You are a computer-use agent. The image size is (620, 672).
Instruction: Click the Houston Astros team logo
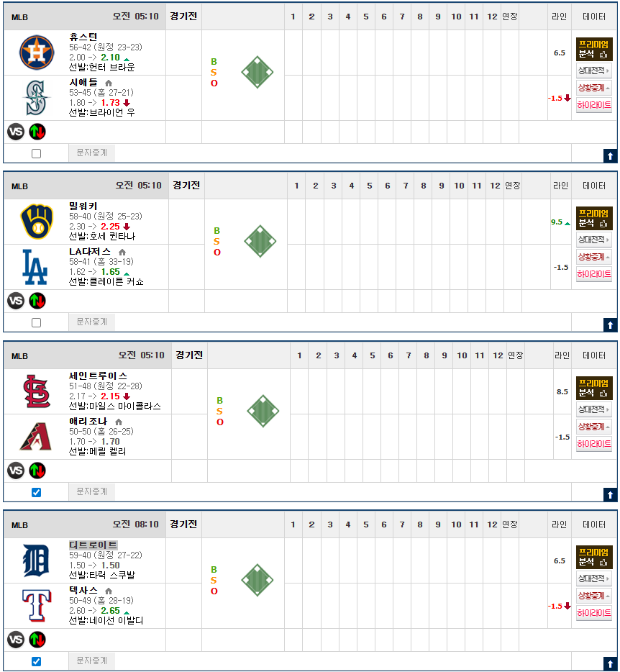coord(37,53)
